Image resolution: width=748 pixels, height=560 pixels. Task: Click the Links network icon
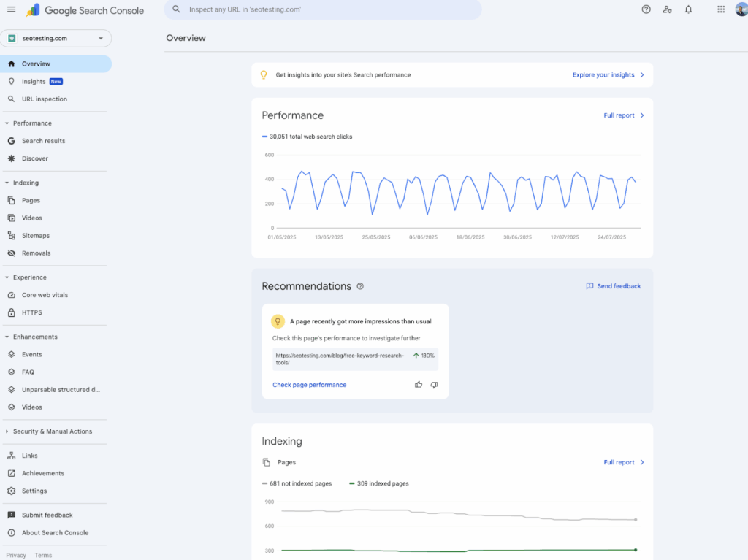[12, 456]
